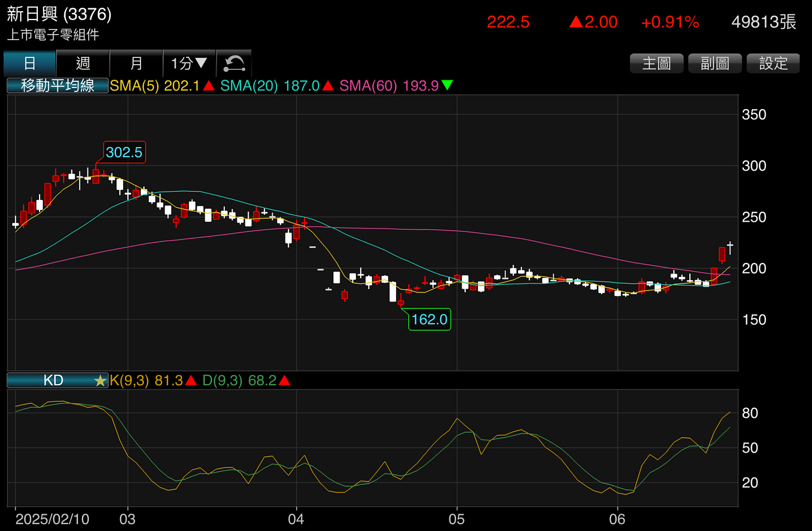Click the 250 price axis label
This screenshot has width=812, height=531.
pos(754,217)
